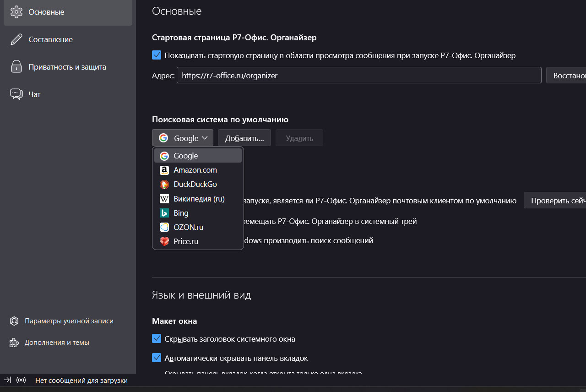Select Amazon.com as search engine
586x392 pixels.
[198, 170]
